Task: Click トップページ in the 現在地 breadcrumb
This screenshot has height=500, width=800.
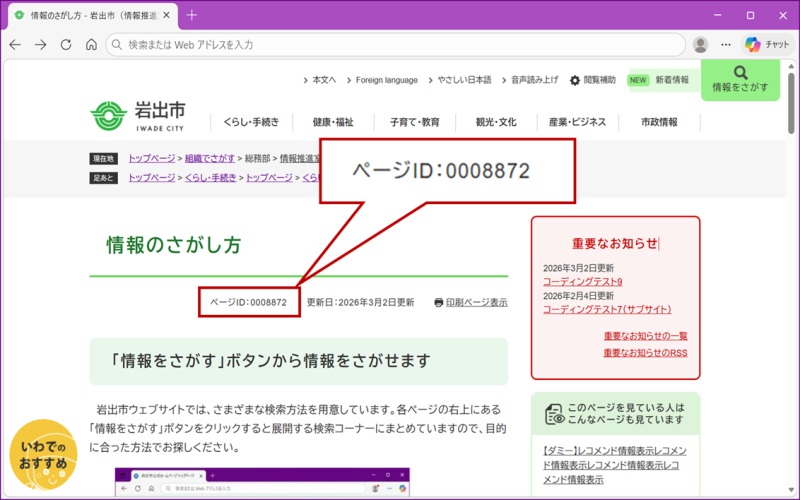Action: [x=152, y=159]
